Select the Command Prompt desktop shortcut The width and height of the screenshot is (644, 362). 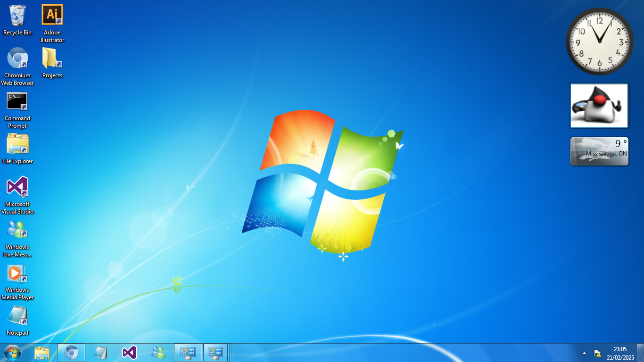coord(17,110)
